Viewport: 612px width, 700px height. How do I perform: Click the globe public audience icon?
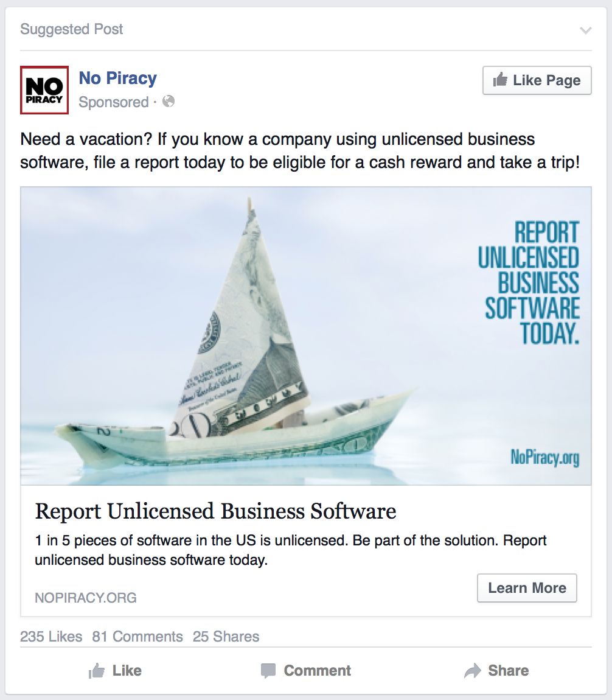[168, 101]
